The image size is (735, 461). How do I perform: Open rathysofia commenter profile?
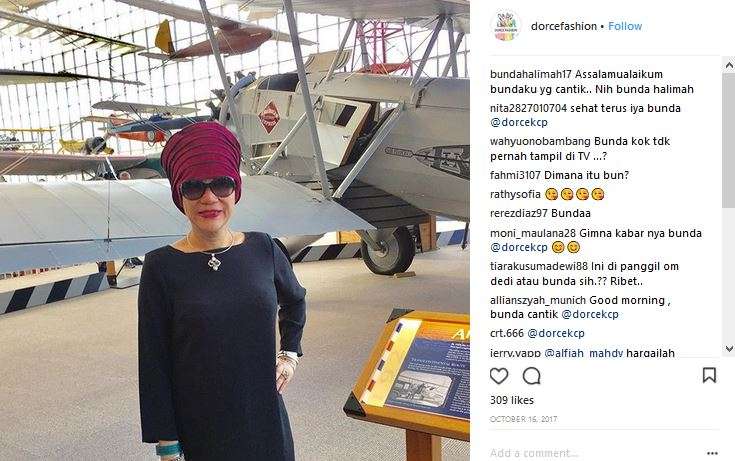coord(515,194)
